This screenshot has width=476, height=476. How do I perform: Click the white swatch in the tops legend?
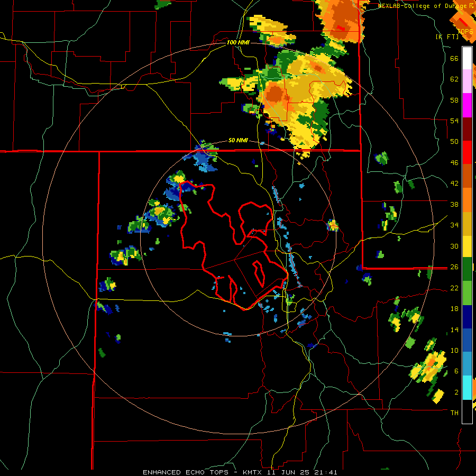[467, 58]
